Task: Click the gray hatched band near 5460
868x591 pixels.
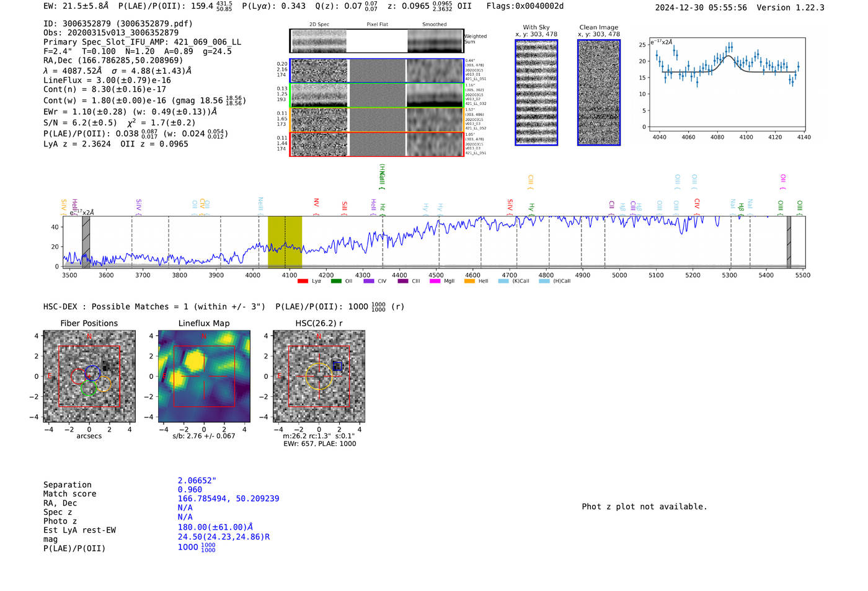Action: 789,242
